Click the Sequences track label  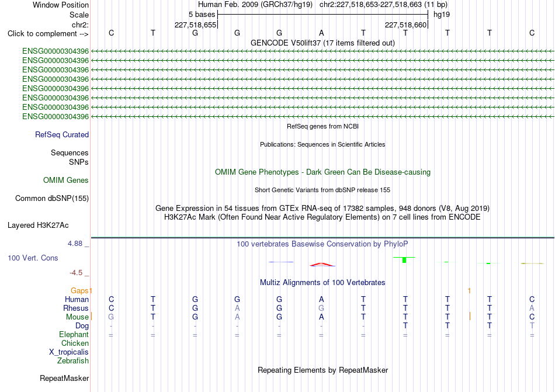[x=70, y=153]
